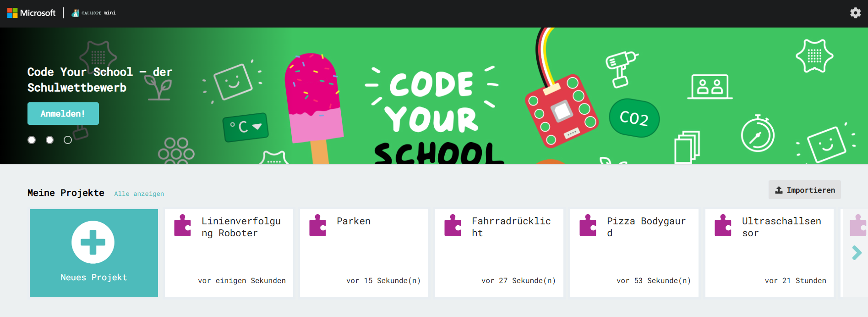Click the Calliope mini logo
This screenshot has height=317, width=868.
click(x=94, y=13)
